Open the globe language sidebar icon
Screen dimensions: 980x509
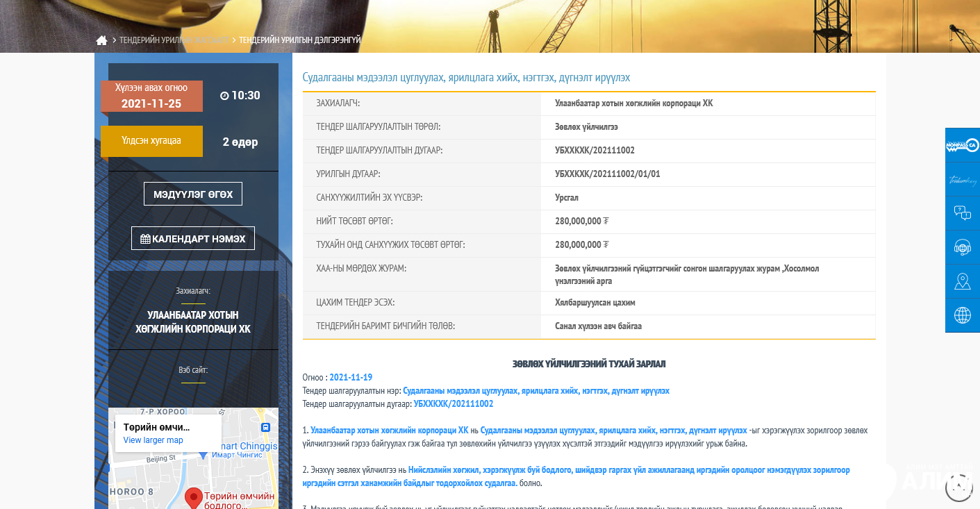963,315
